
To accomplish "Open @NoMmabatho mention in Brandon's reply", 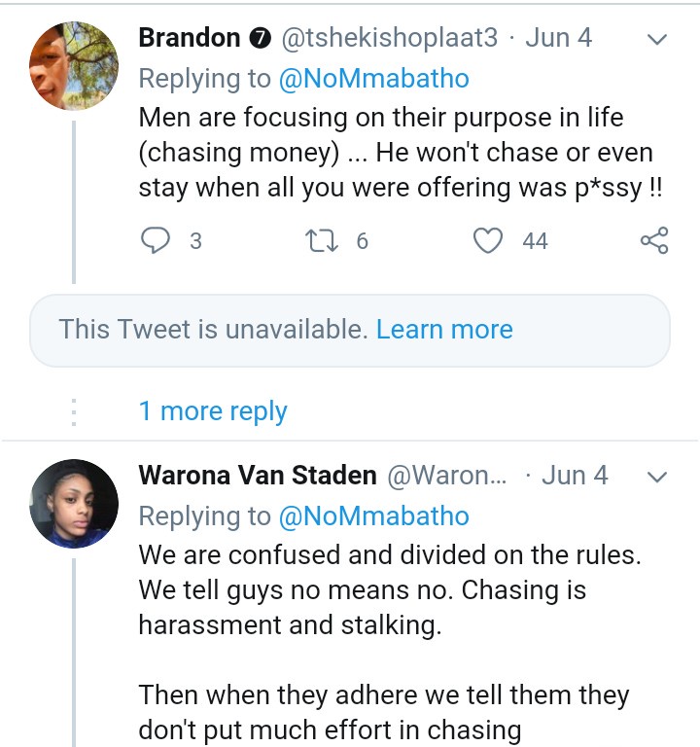I will pos(374,79).
